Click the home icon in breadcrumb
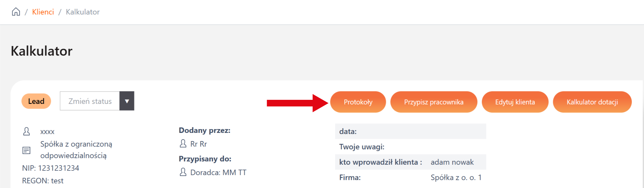This screenshot has height=188, width=644. pyautogui.click(x=16, y=12)
